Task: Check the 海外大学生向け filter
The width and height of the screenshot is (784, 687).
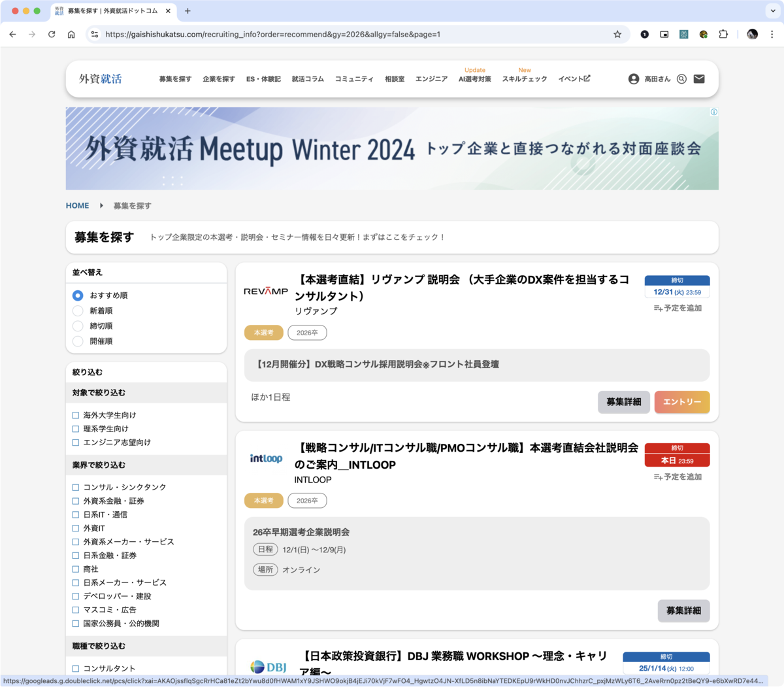Action: click(x=76, y=415)
